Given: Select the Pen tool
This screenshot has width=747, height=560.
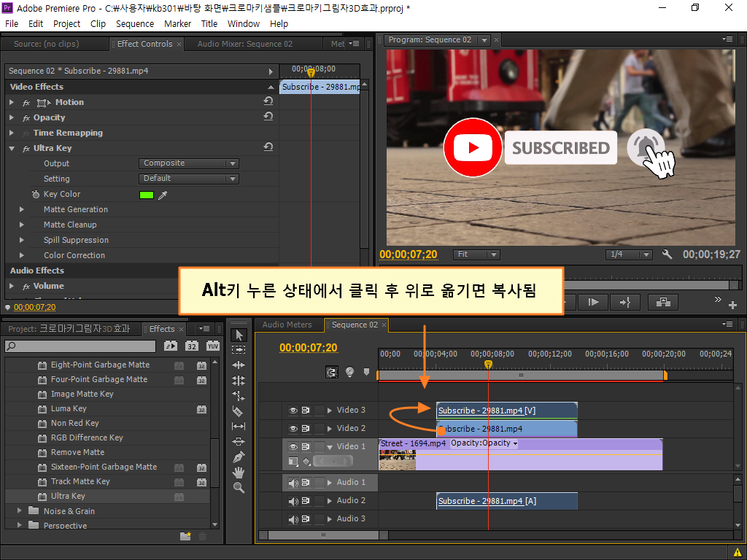Looking at the screenshot, I should [x=239, y=456].
